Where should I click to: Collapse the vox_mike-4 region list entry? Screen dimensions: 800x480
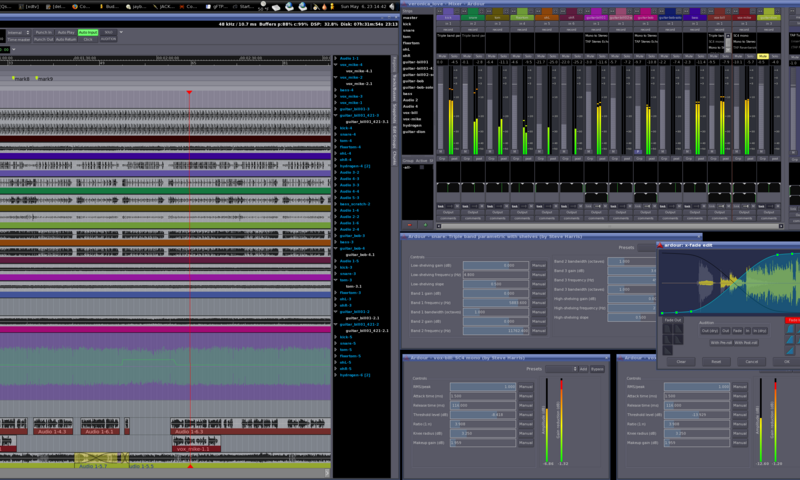(336, 65)
